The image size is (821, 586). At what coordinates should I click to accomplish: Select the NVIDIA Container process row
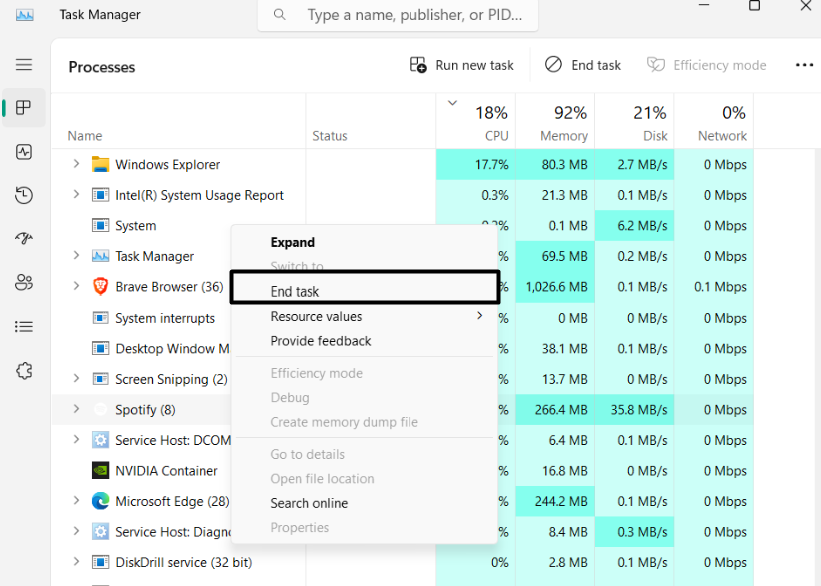click(166, 471)
